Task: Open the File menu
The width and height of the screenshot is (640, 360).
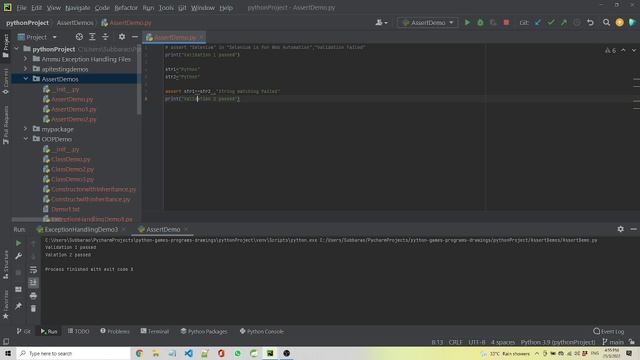Action: coord(21,8)
